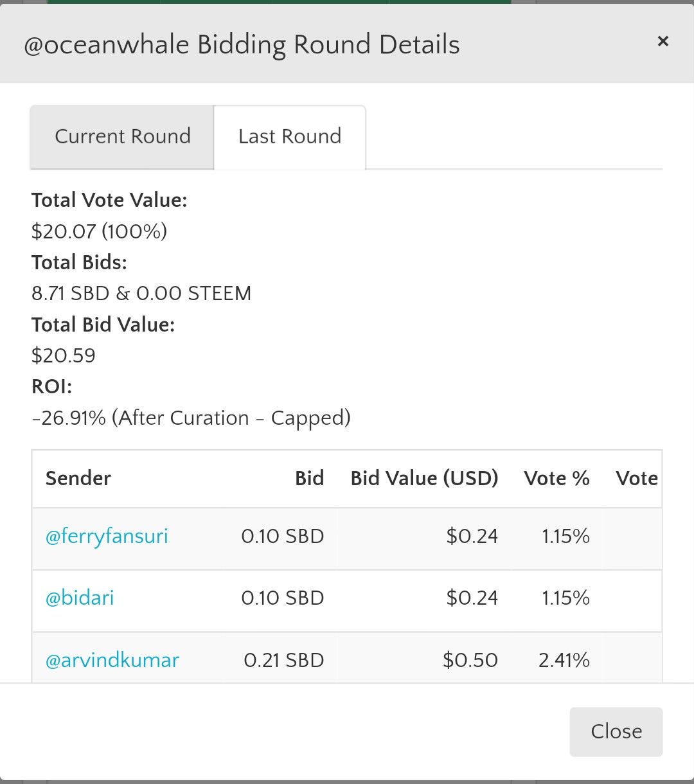Click the Bid Value (USD) column header
Image resolution: width=694 pixels, height=784 pixels.
(424, 478)
